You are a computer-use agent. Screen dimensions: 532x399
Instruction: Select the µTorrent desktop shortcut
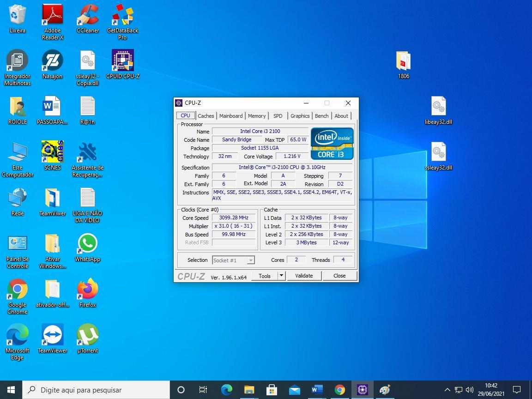(x=88, y=339)
